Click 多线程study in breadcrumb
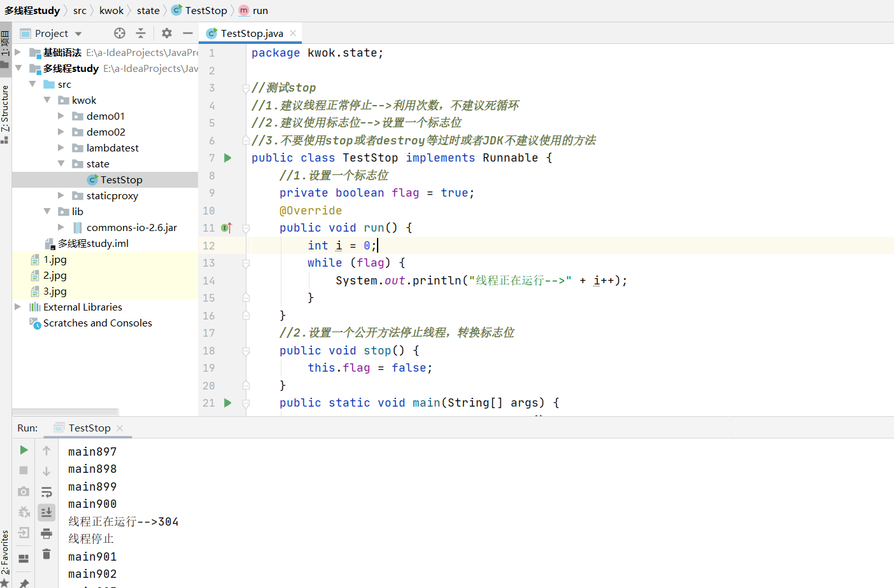The image size is (894, 588). click(x=32, y=10)
